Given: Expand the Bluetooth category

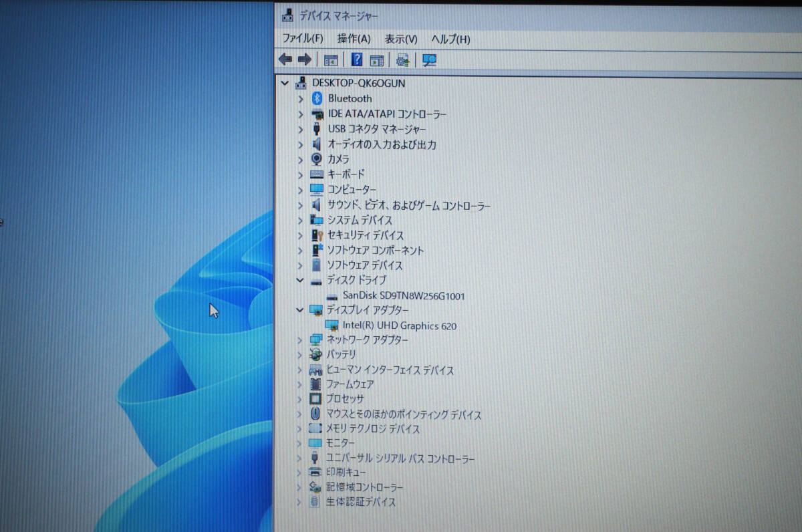Looking at the screenshot, I should point(301,99).
